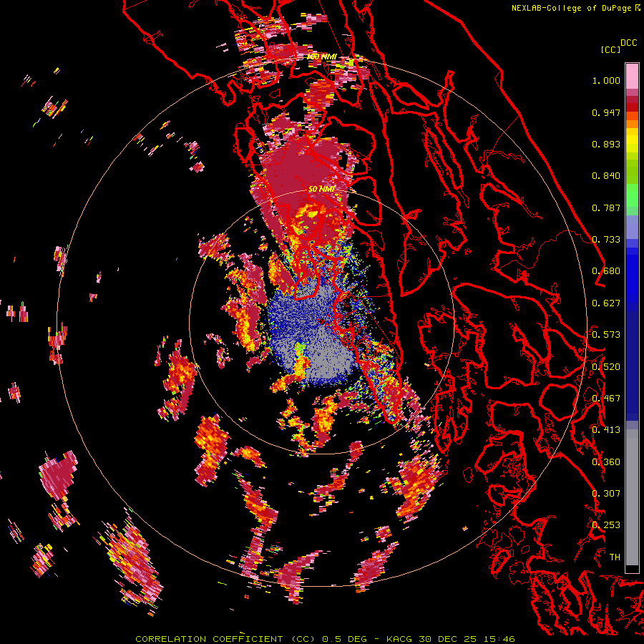The width and height of the screenshot is (644, 644).
Task: Click the radar site marker at ring center
Action: pyautogui.click(x=321, y=321)
